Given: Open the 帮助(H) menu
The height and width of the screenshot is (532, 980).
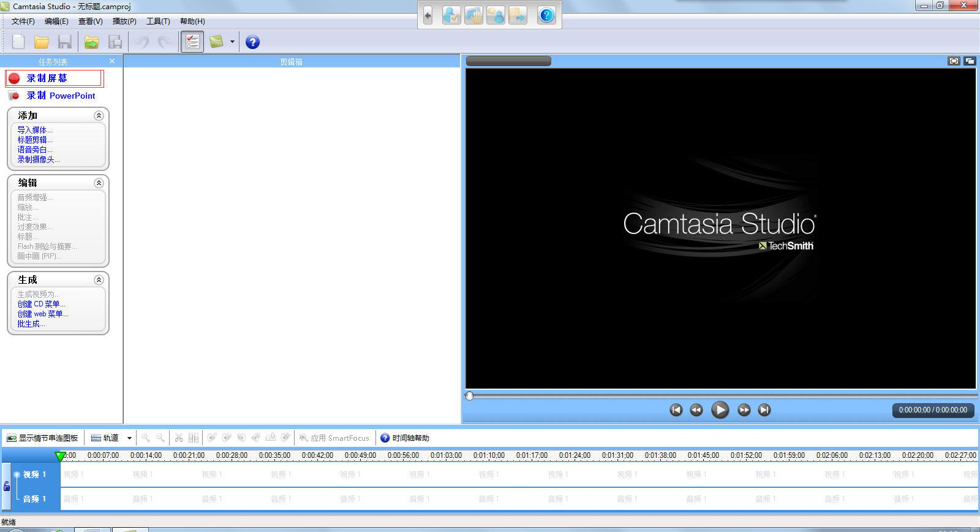Looking at the screenshot, I should pos(192,21).
